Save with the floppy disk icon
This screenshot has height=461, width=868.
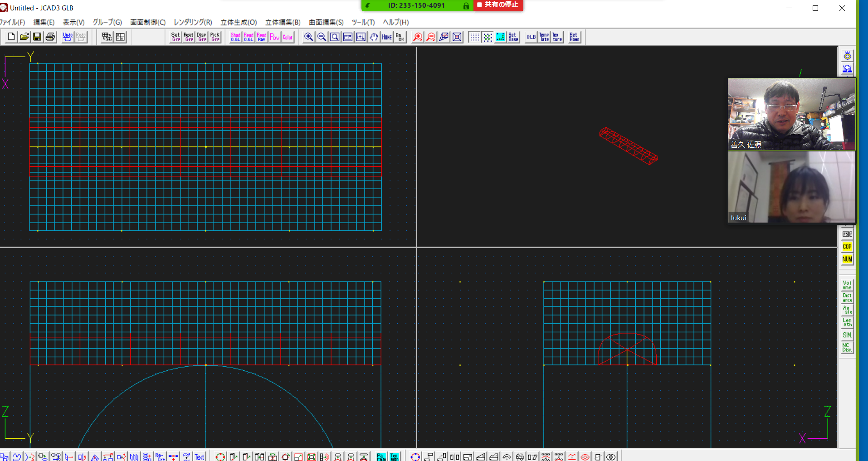tap(37, 37)
